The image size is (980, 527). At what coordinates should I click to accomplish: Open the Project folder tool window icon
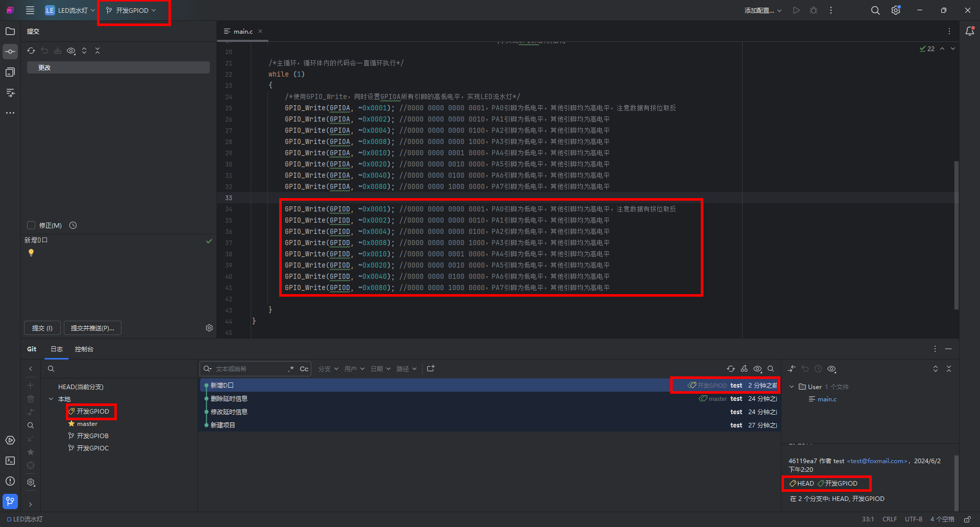click(10, 31)
